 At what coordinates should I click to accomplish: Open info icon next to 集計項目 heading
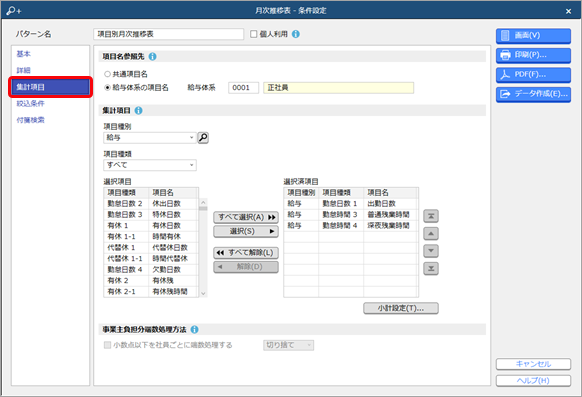[x=138, y=110]
